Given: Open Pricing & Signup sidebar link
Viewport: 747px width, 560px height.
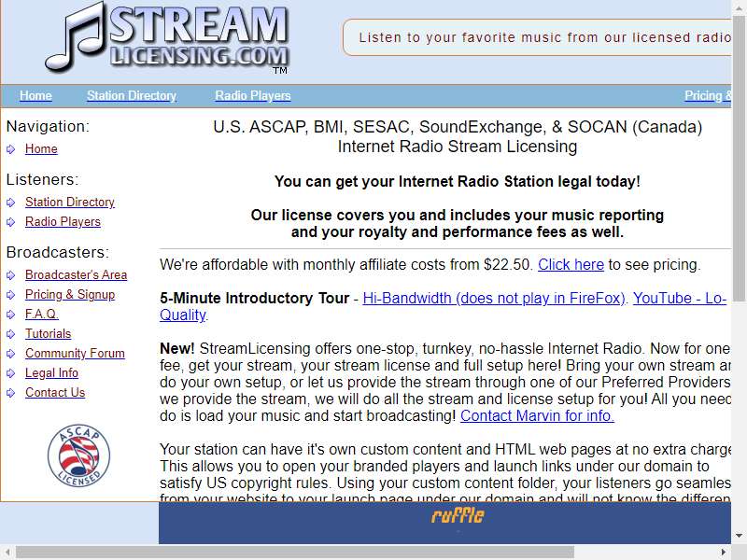Looking at the screenshot, I should click(69, 295).
